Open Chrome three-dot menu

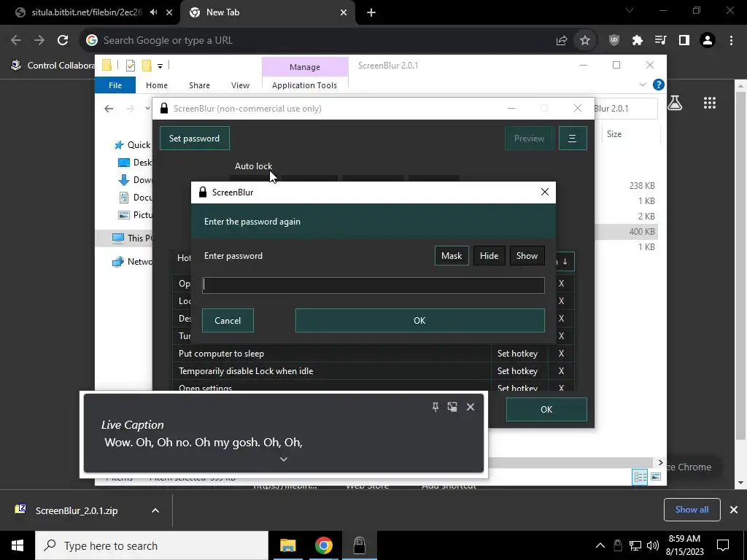point(731,41)
